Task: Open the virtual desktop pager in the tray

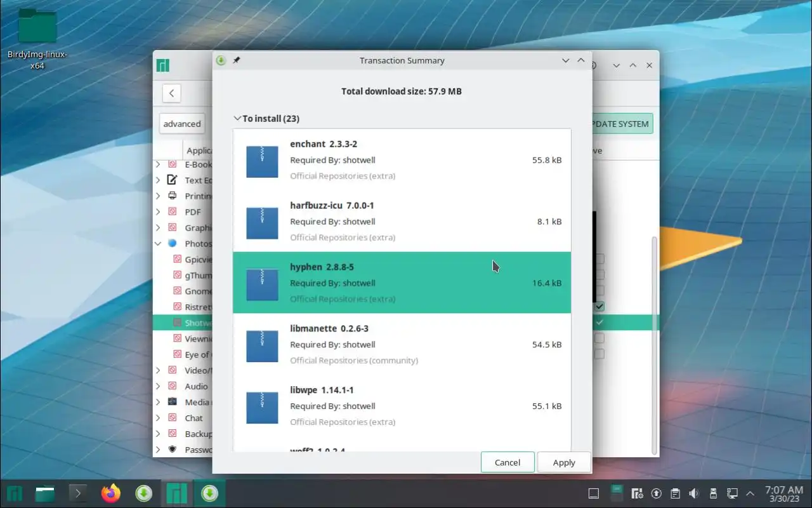Action: (616, 493)
